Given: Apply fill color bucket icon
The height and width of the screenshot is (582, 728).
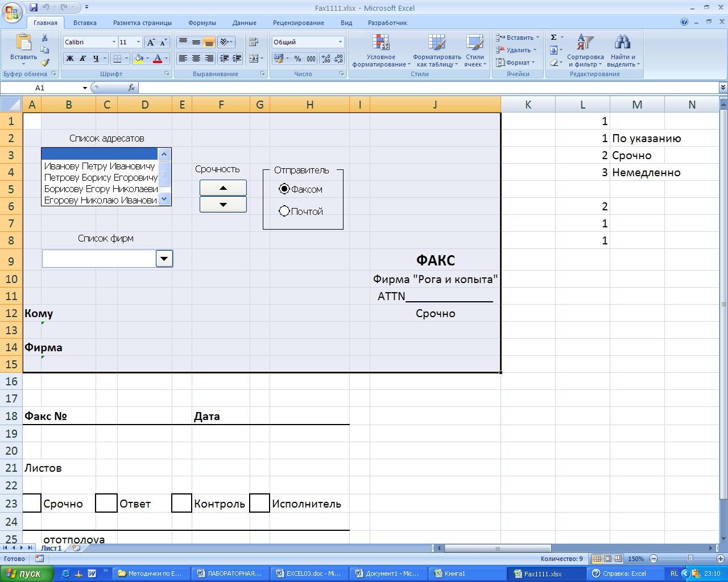Looking at the screenshot, I should pos(138,58).
